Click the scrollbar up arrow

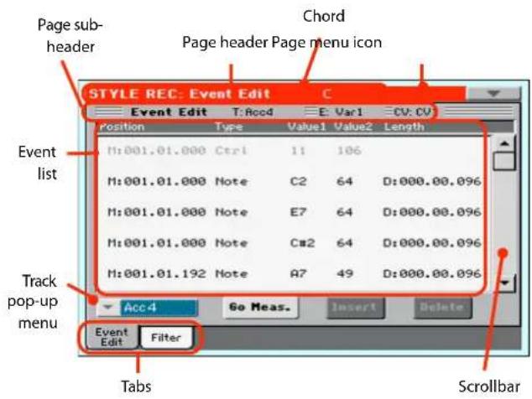505,143
